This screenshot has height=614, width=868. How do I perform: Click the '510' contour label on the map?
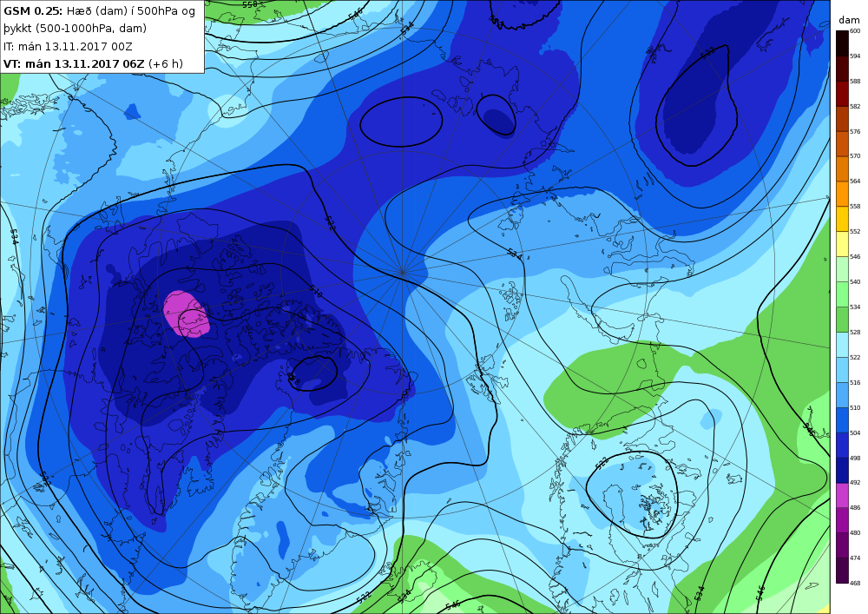click(x=316, y=291)
